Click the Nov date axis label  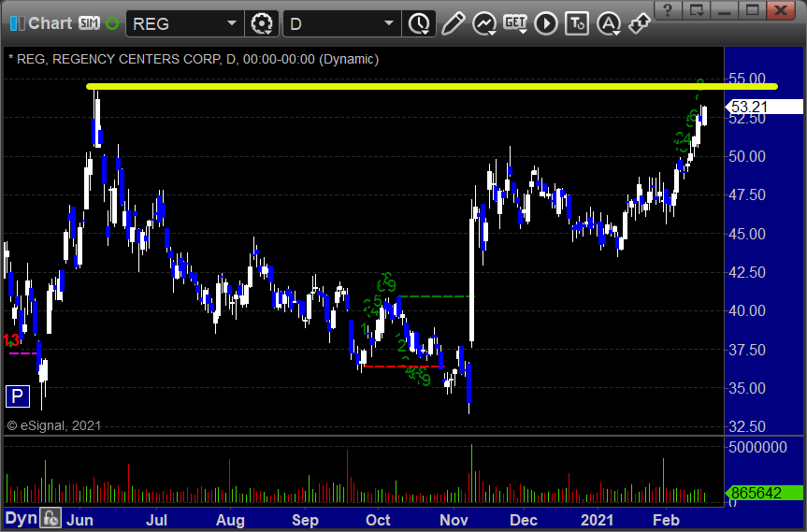454,520
